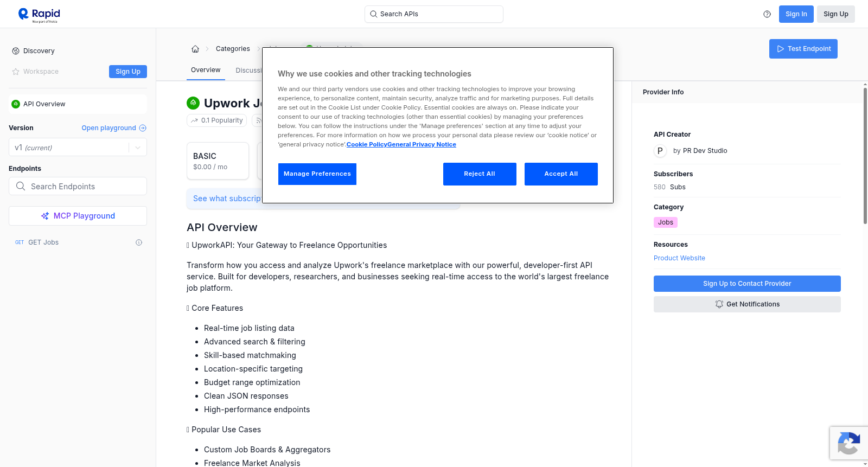The image size is (868, 467).
Task: Click Sign In button in header
Action: (796, 14)
